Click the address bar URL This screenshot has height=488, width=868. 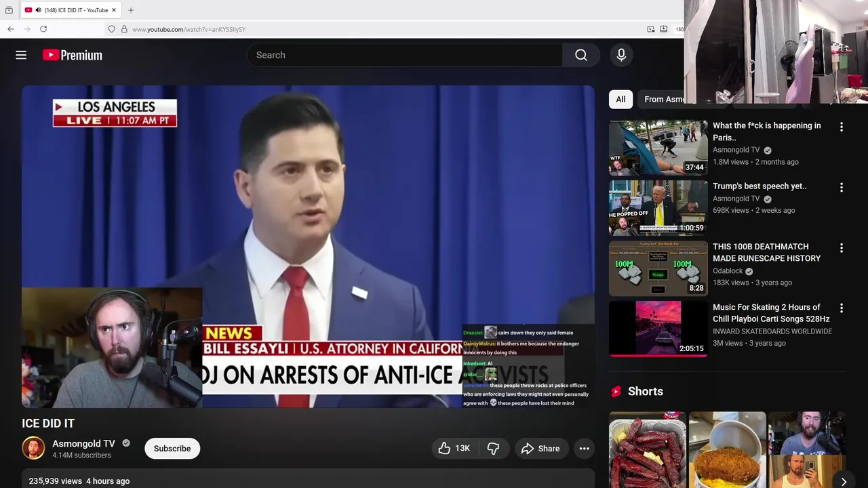(x=189, y=29)
